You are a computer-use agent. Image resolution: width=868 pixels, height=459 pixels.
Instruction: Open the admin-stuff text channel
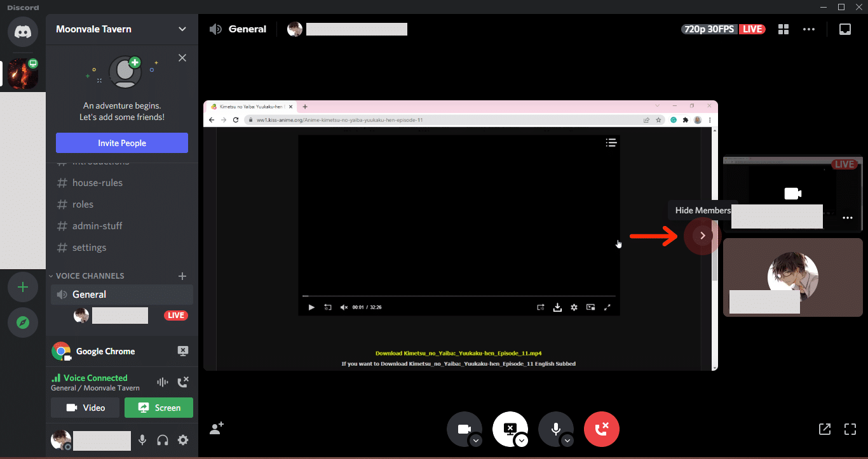point(122,226)
